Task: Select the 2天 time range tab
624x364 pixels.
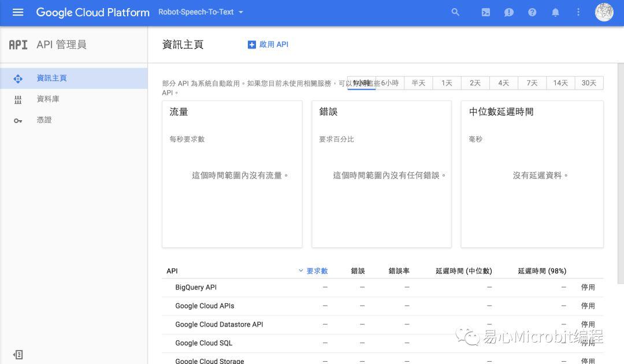Action: coord(475,83)
